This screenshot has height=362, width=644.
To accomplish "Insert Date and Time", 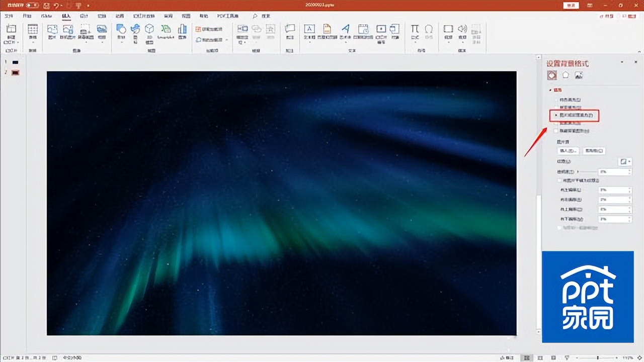I will click(x=363, y=29).
